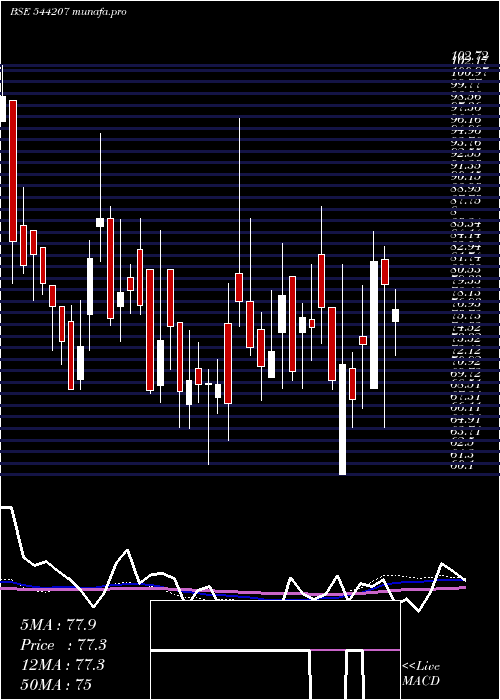Click the 60.1 price axis label

point(464,466)
